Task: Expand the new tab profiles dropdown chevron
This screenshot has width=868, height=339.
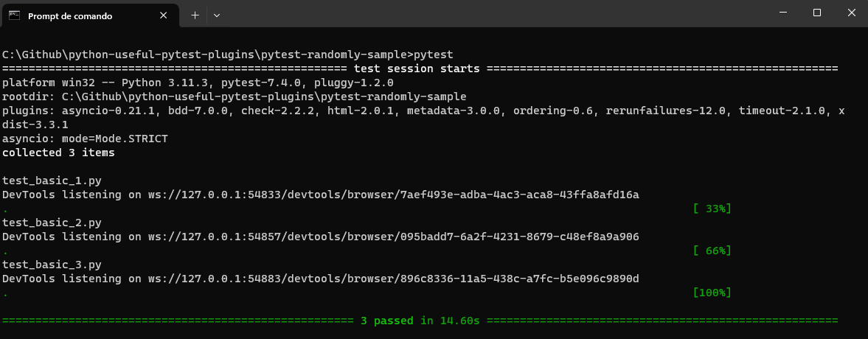Action: [x=217, y=15]
